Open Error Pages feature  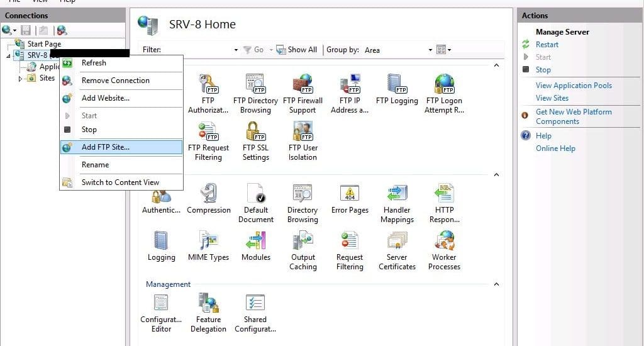tap(350, 199)
